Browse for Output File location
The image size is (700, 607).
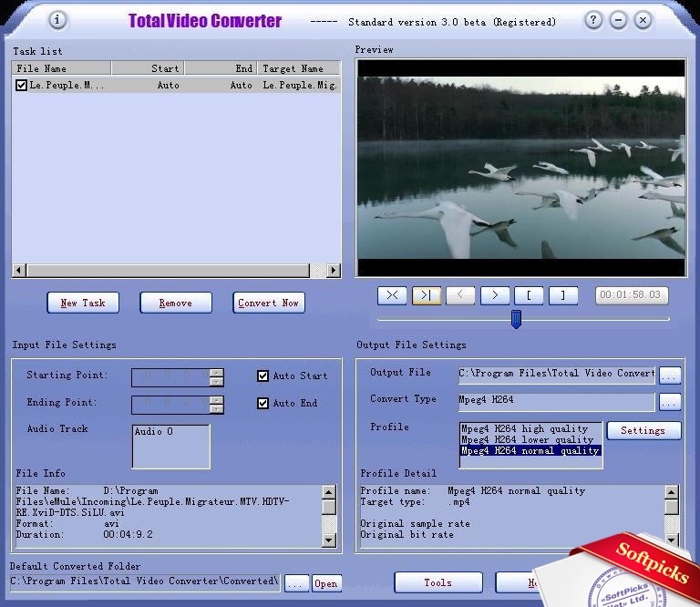pyautogui.click(x=670, y=376)
